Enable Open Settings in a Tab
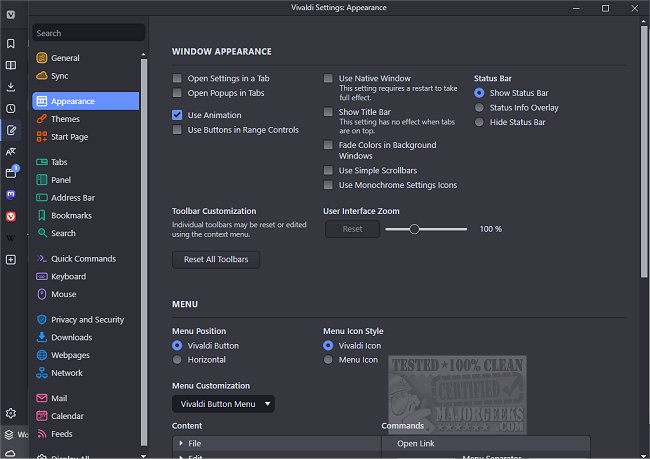The image size is (650, 459). pos(177,78)
